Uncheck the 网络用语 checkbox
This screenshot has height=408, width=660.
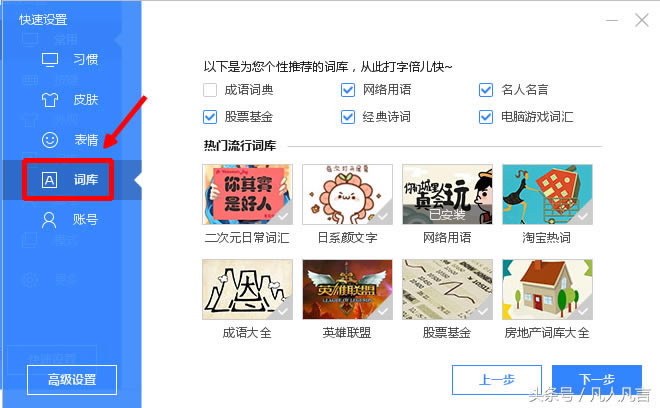[348, 90]
